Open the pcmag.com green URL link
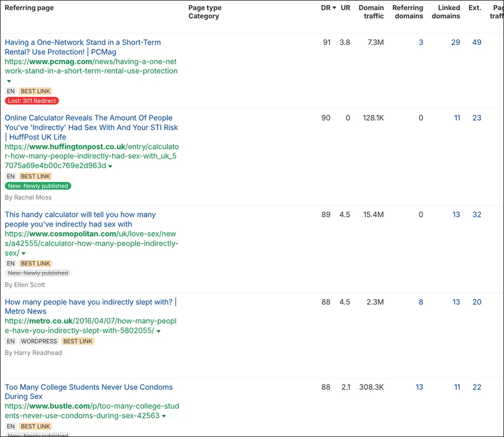Screen dimensions: 504x437 click(91, 66)
